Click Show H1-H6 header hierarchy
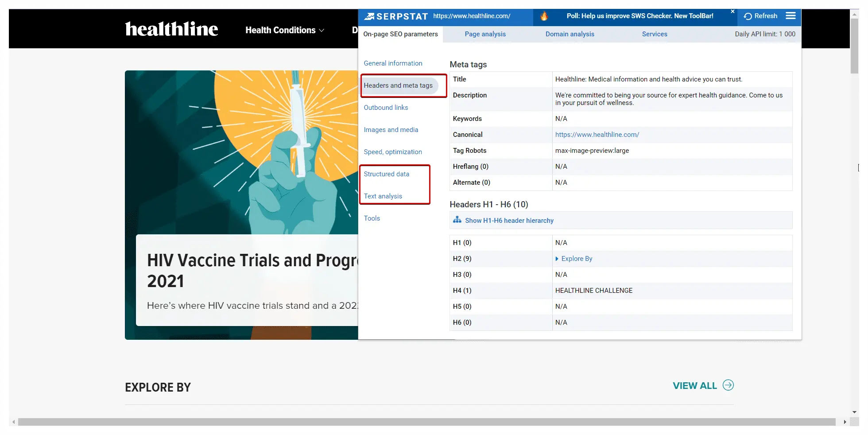The image size is (868, 435). point(509,220)
